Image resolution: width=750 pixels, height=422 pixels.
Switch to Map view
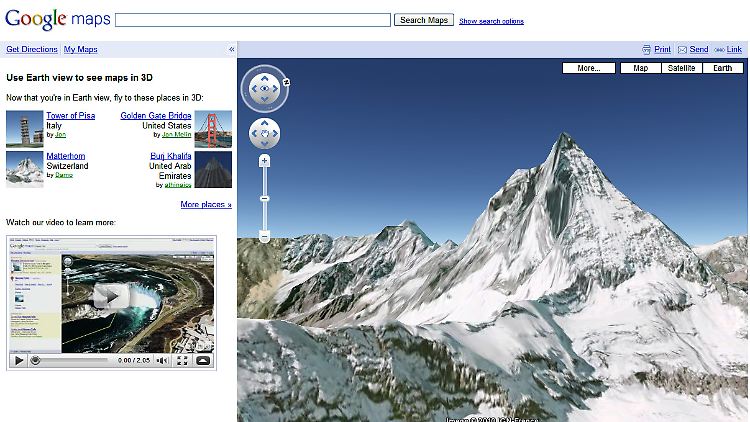tap(640, 68)
